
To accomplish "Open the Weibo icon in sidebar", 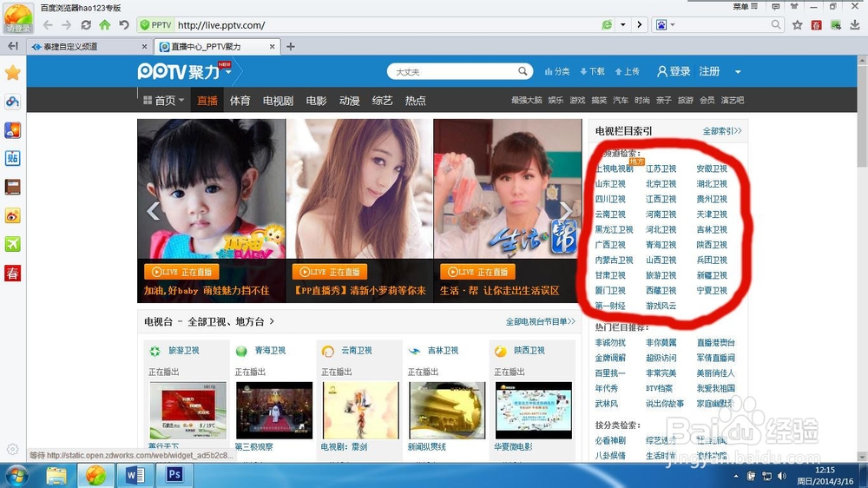I will pos(13,215).
